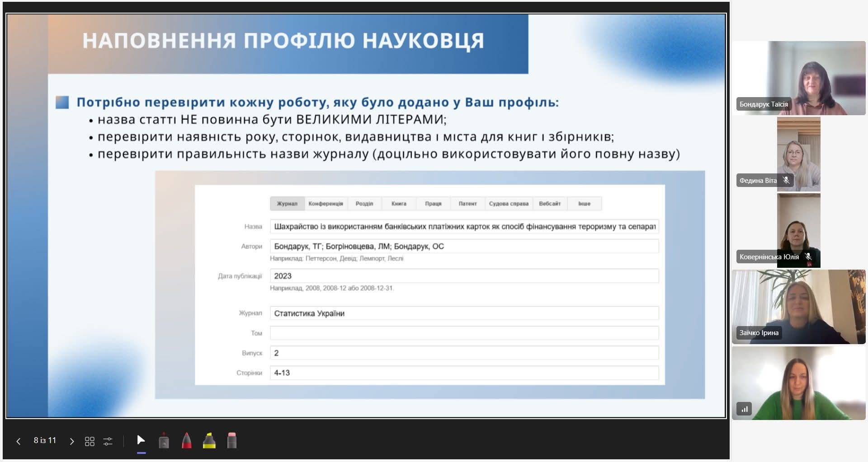Click muted mic icon for Федина Віта
Image resolution: width=868 pixels, height=462 pixels.
(787, 180)
